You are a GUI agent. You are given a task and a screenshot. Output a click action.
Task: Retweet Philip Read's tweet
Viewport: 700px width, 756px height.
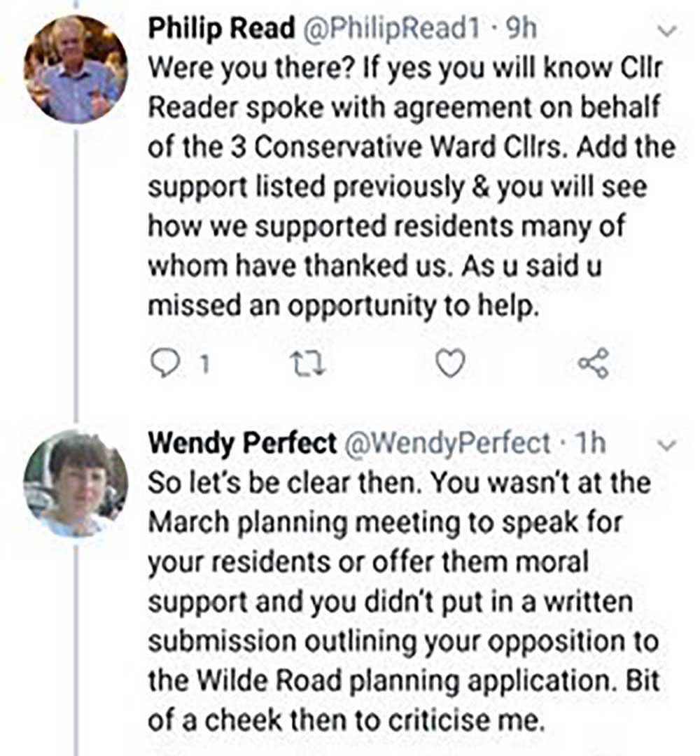tap(304, 364)
